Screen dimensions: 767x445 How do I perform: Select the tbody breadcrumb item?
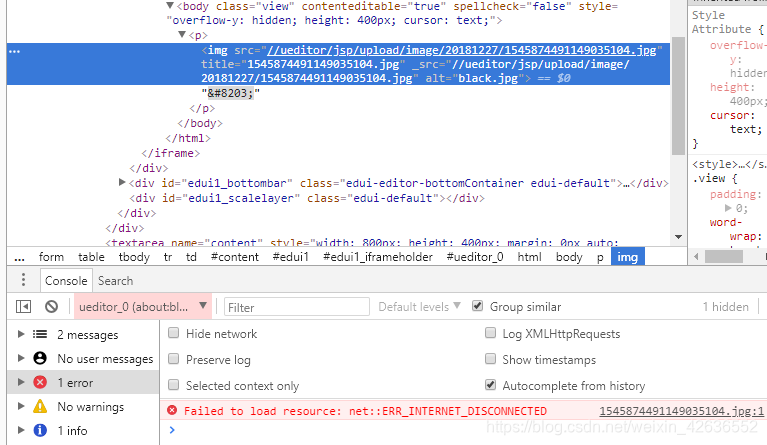(x=134, y=257)
